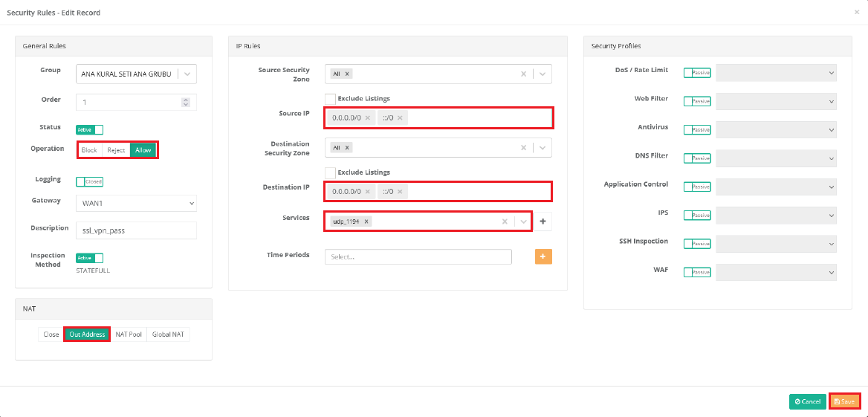Remove All tag from Destination Security Zone
Viewport: 868px width, 417px height.
347,148
